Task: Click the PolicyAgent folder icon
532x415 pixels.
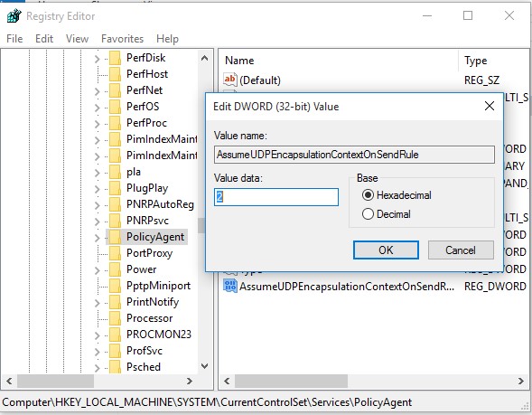Action: pos(115,237)
